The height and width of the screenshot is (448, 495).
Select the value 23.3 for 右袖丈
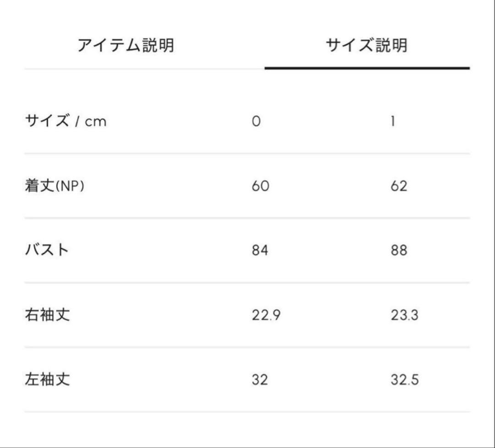(406, 314)
